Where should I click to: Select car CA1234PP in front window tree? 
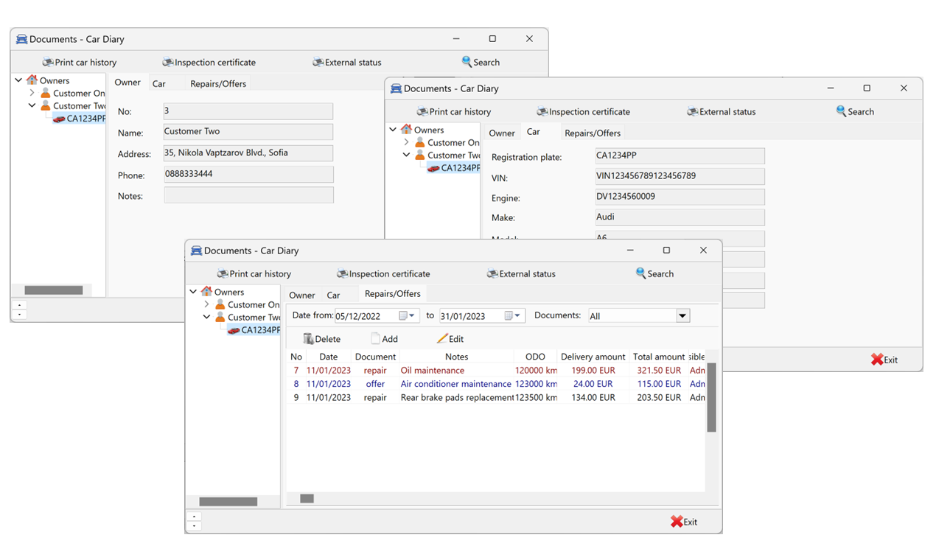click(x=254, y=329)
